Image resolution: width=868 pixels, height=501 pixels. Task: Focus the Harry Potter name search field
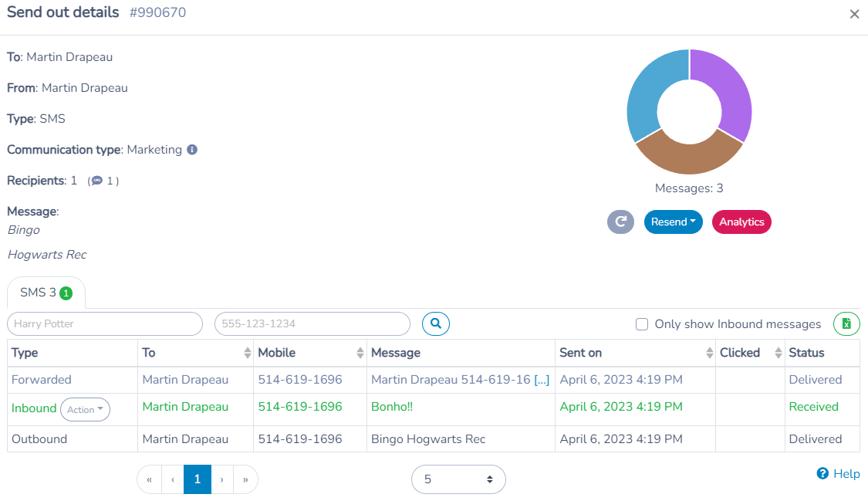105,324
